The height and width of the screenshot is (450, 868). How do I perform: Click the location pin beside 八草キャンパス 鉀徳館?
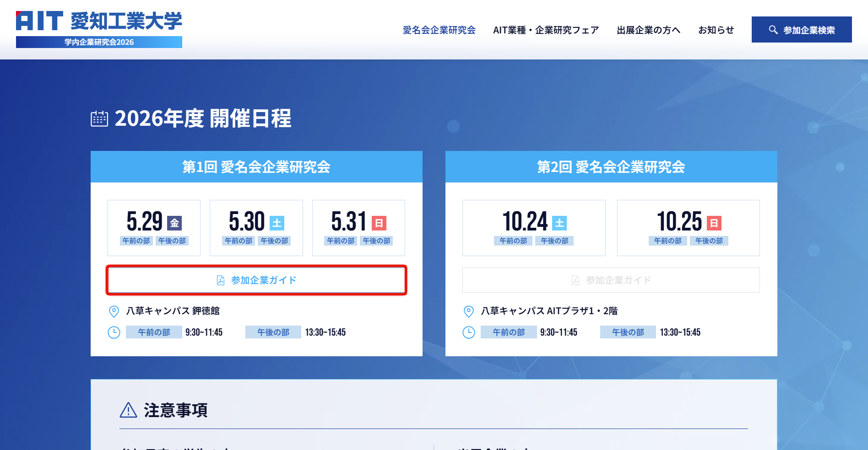point(114,311)
